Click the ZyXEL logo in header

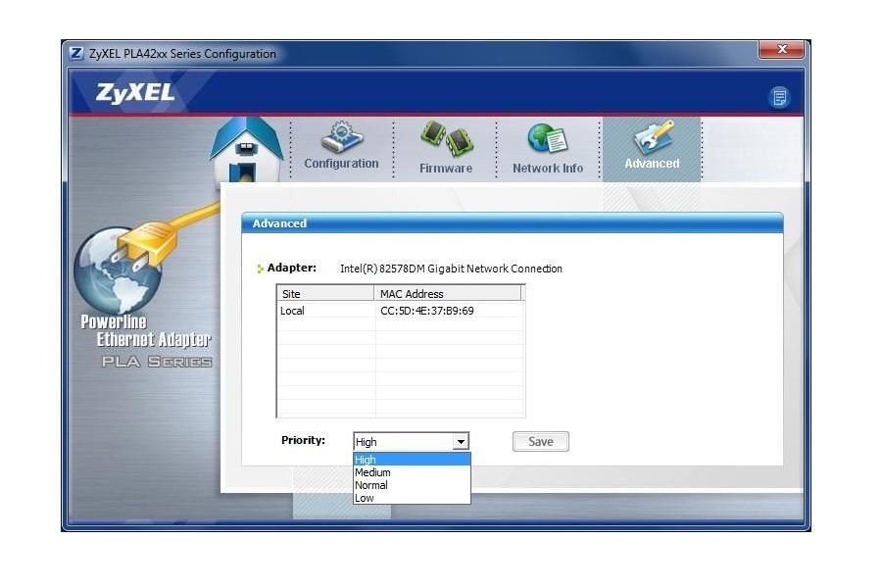coord(135,93)
